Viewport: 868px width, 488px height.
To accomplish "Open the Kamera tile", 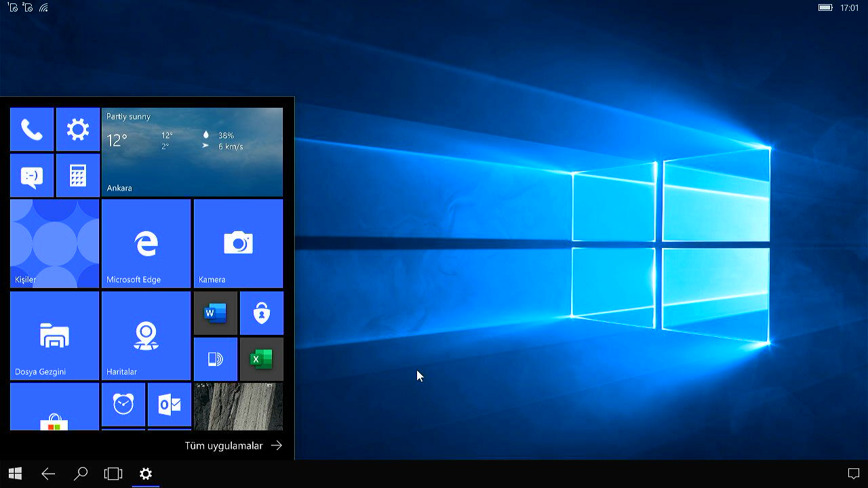I will pos(238,244).
